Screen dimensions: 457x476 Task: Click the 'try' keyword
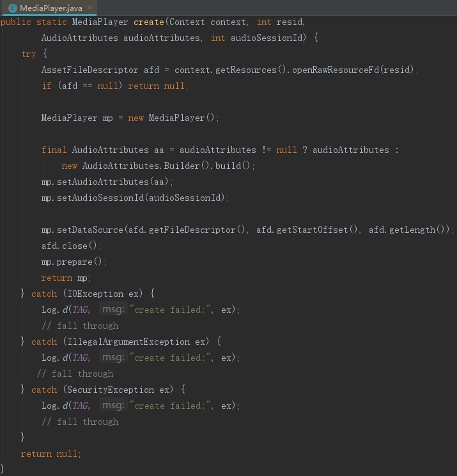[x=29, y=54]
